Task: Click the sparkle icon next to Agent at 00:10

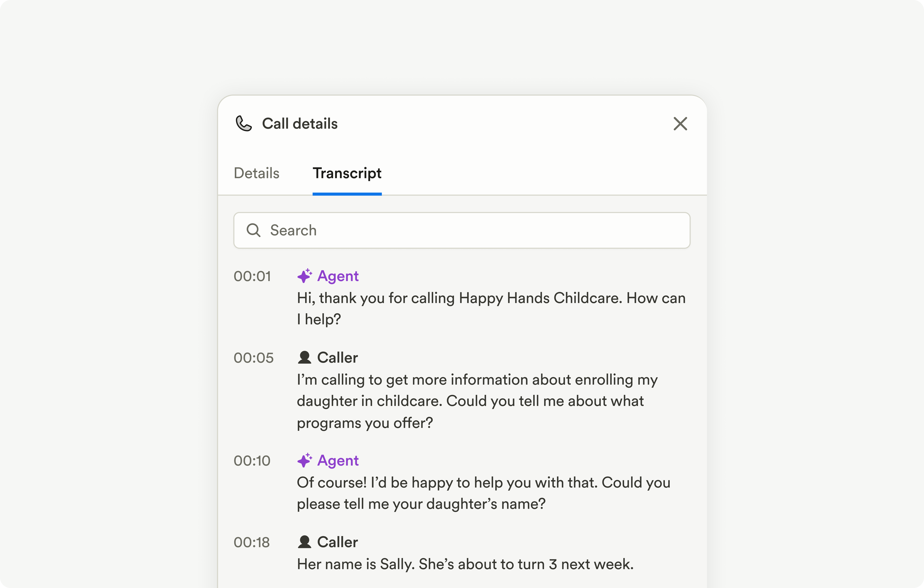Action: click(x=305, y=460)
